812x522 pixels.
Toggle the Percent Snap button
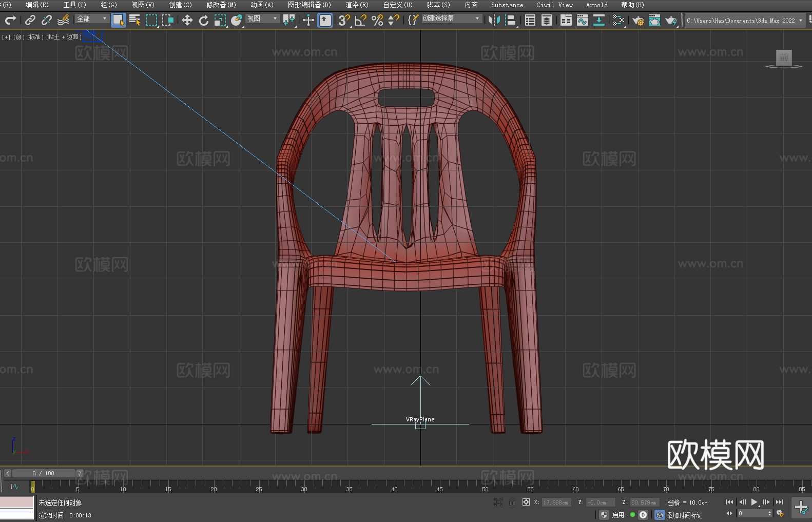[x=377, y=20]
